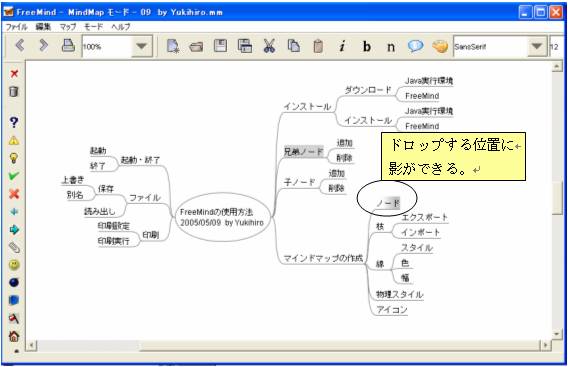Add the green check mark icon
Screen dimensions: 568x367
(14, 176)
